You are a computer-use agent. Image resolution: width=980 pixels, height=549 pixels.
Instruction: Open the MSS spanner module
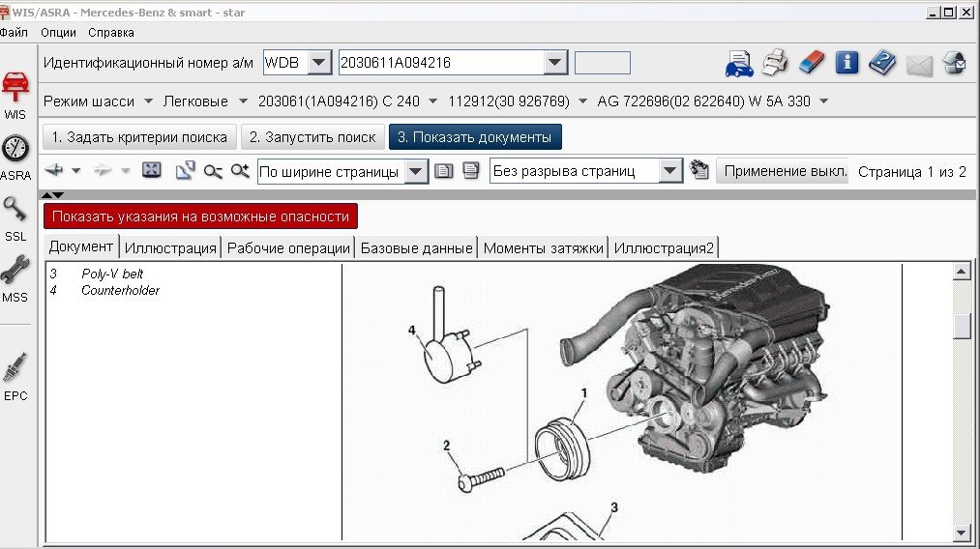[x=15, y=270]
